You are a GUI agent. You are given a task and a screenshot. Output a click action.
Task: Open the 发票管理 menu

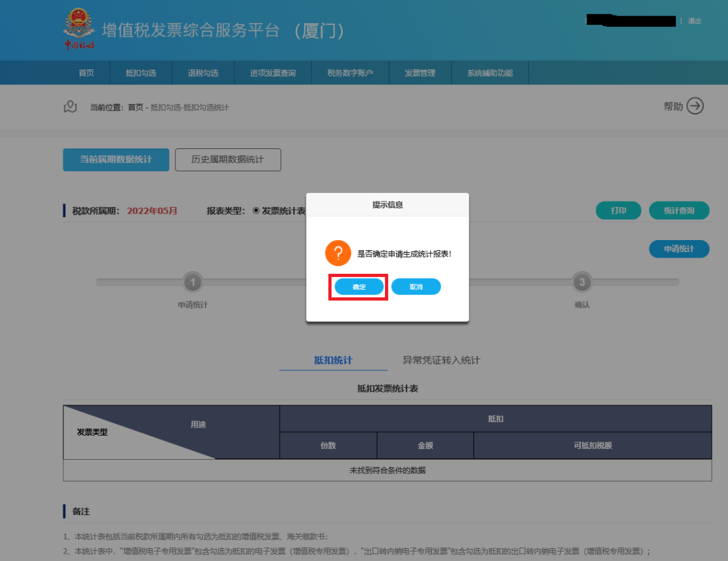point(419,73)
